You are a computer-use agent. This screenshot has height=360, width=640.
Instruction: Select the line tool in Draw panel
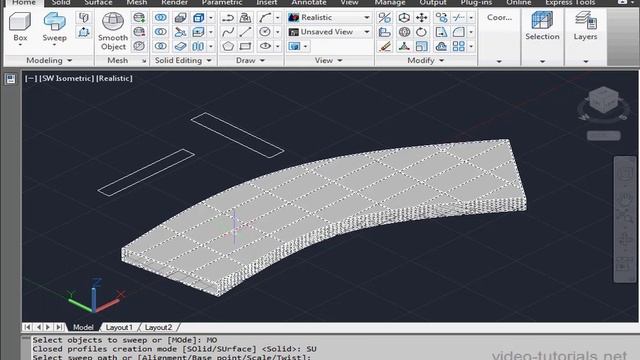pyautogui.click(x=245, y=32)
